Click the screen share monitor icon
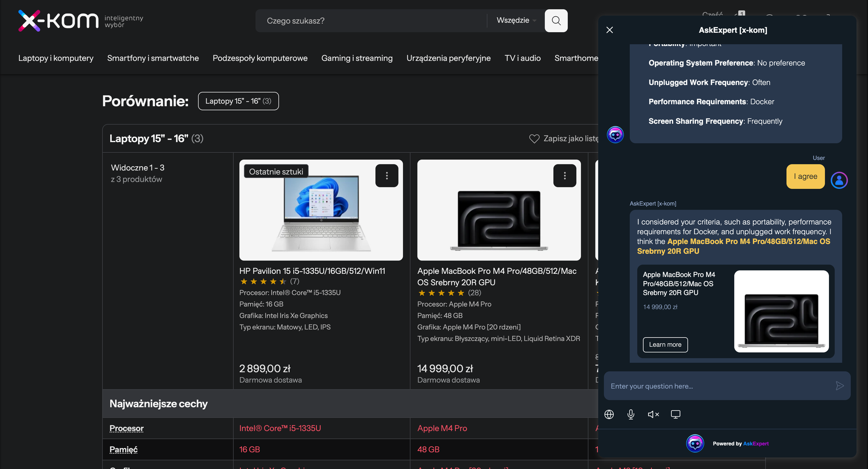This screenshot has width=868, height=469. (x=676, y=414)
